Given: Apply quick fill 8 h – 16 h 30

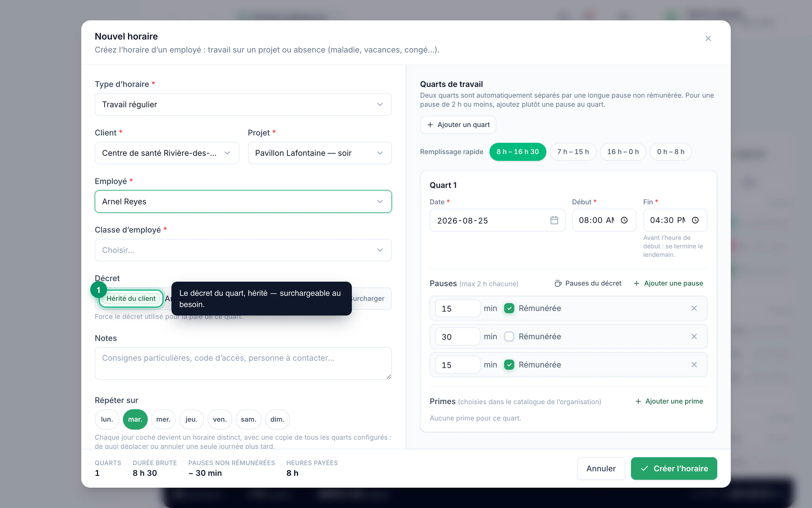Looking at the screenshot, I should [518, 152].
